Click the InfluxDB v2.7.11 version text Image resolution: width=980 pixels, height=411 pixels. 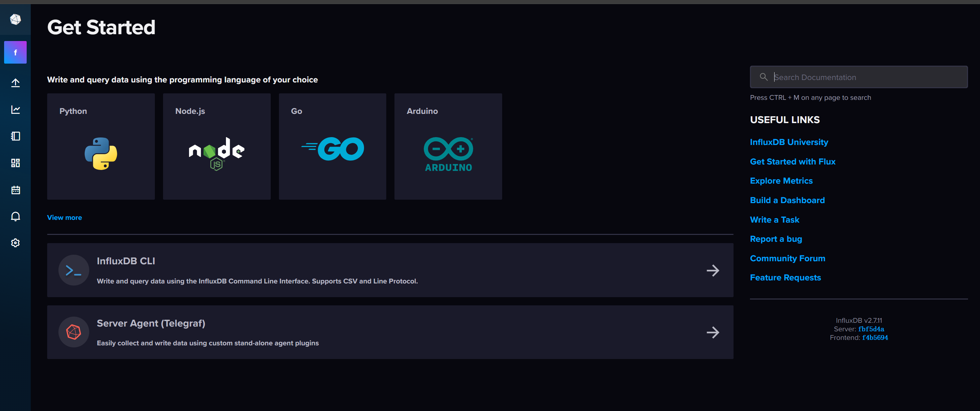click(859, 320)
